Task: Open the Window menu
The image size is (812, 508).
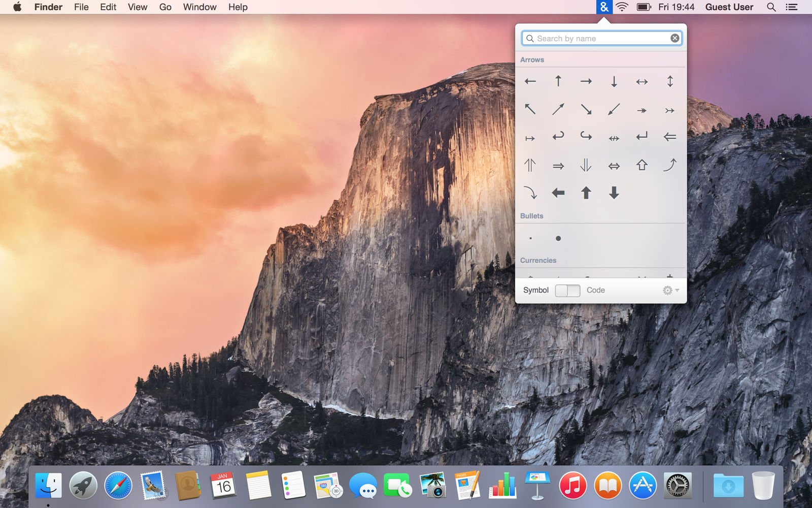Action: pos(199,7)
